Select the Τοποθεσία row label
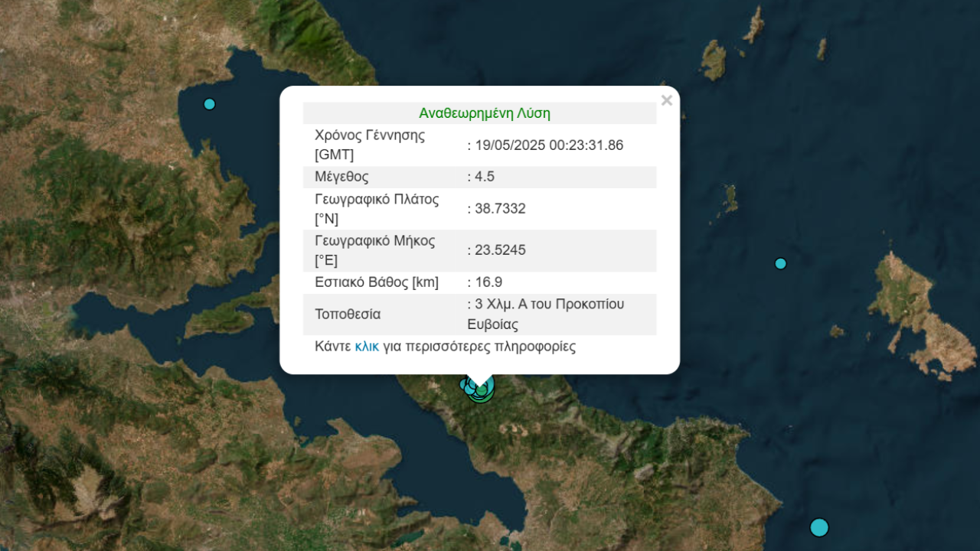 pos(348,315)
